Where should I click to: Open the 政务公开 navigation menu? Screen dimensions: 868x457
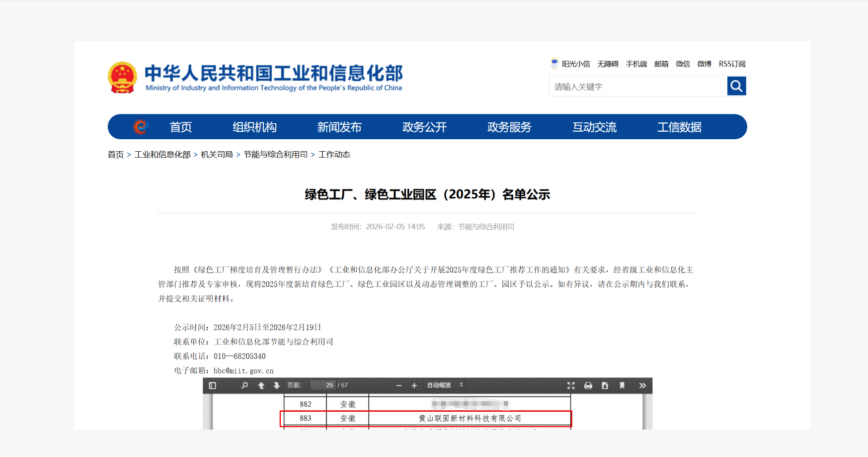point(424,127)
